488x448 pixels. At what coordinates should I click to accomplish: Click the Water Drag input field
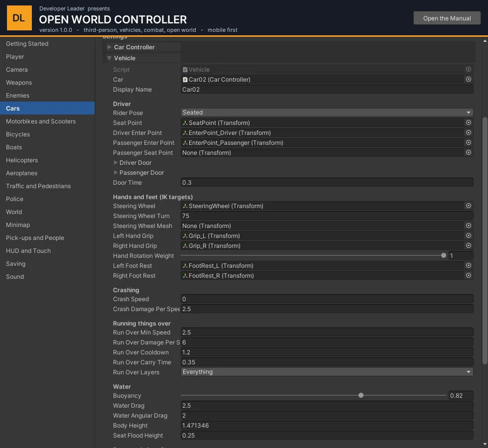tap(327, 405)
